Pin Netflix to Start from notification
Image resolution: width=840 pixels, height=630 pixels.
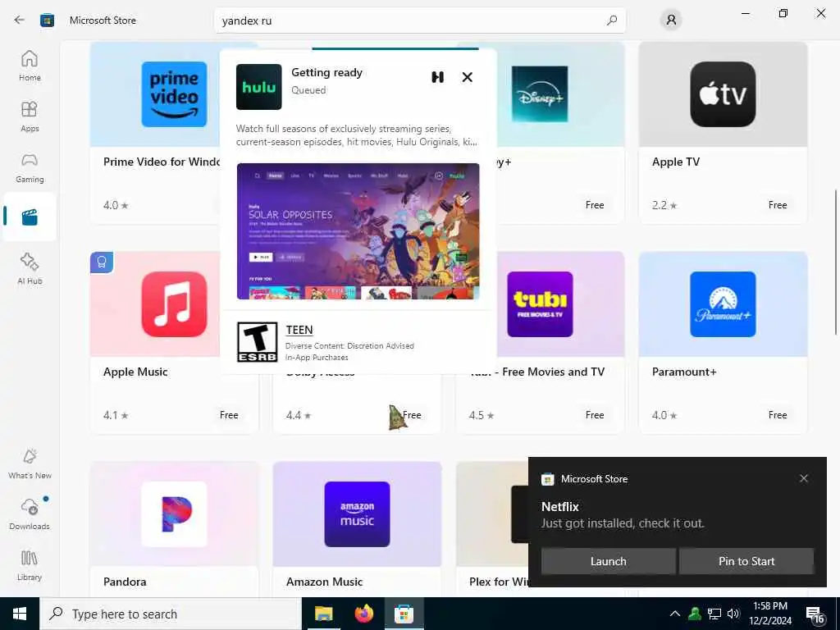746,561
